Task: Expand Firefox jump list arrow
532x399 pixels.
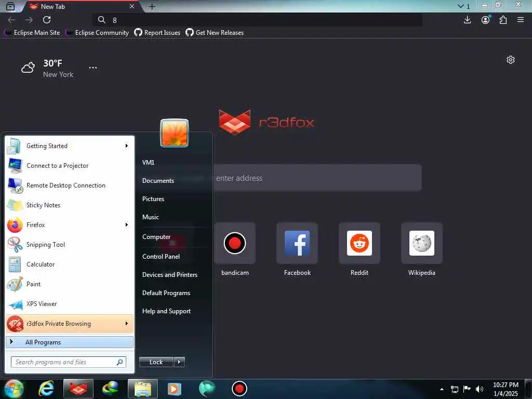Action: 127,224
